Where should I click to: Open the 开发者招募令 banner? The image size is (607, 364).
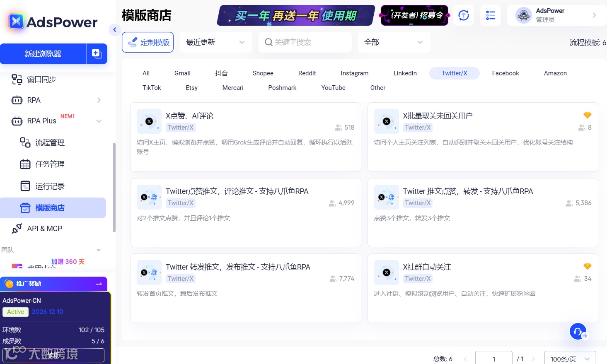tap(414, 15)
